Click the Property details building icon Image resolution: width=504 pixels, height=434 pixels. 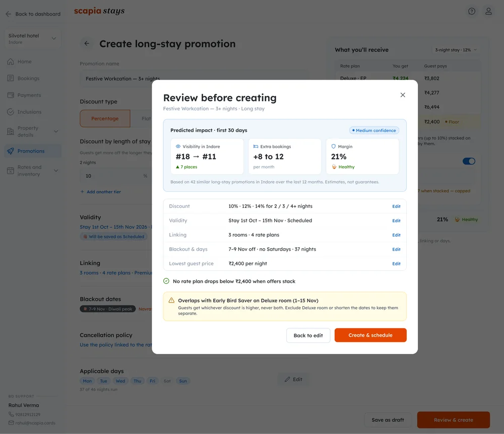(11, 131)
